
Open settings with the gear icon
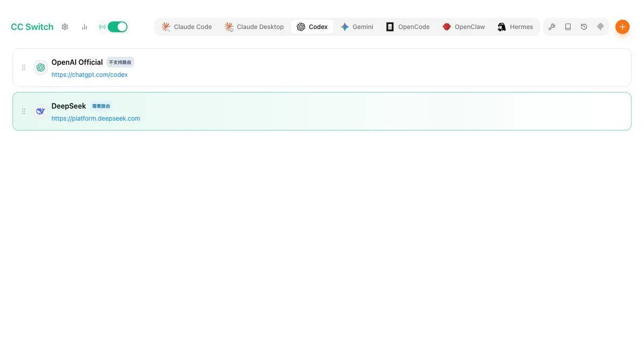tap(65, 27)
